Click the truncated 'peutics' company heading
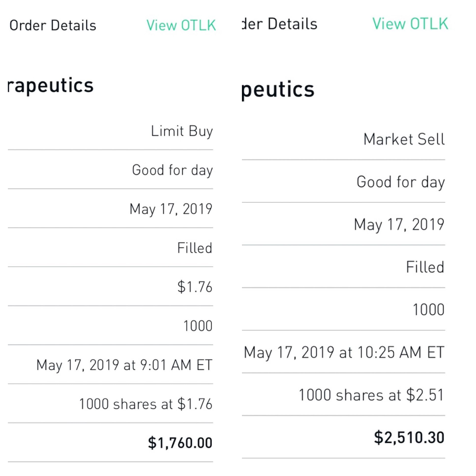Screen dimensions: 476x476 278,89
